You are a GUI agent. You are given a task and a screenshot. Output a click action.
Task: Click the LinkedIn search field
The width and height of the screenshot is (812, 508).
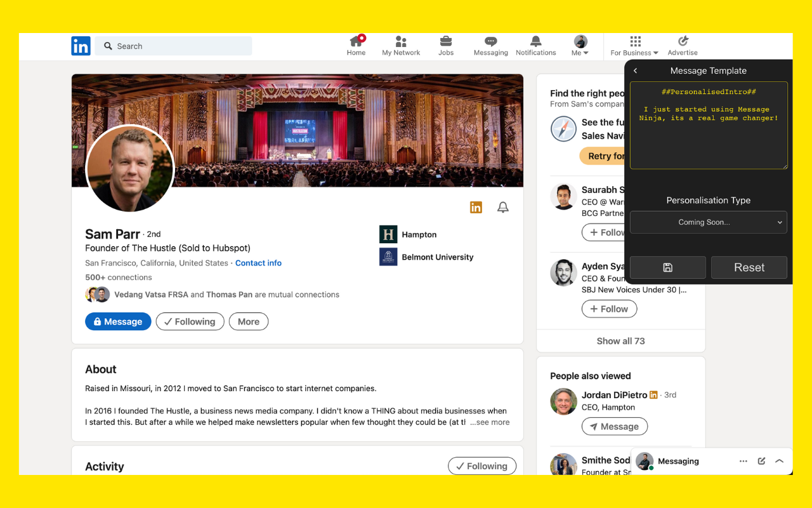click(x=173, y=46)
